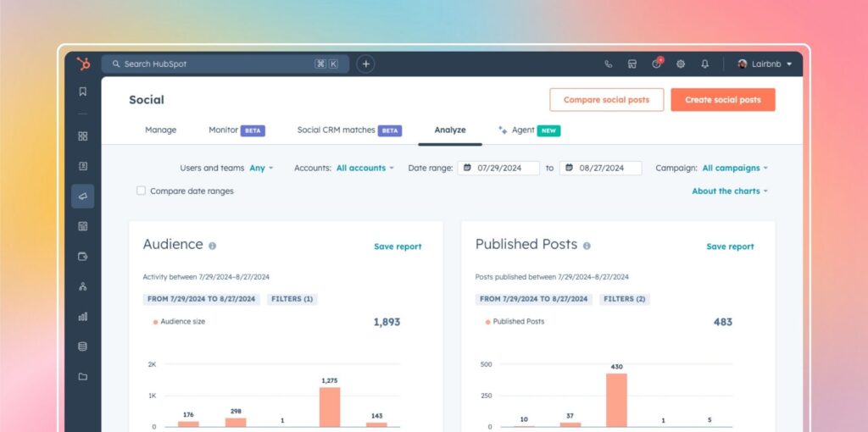Image resolution: width=868 pixels, height=432 pixels.
Task: Expand the Users and teams Any dropdown
Action: click(261, 169)
